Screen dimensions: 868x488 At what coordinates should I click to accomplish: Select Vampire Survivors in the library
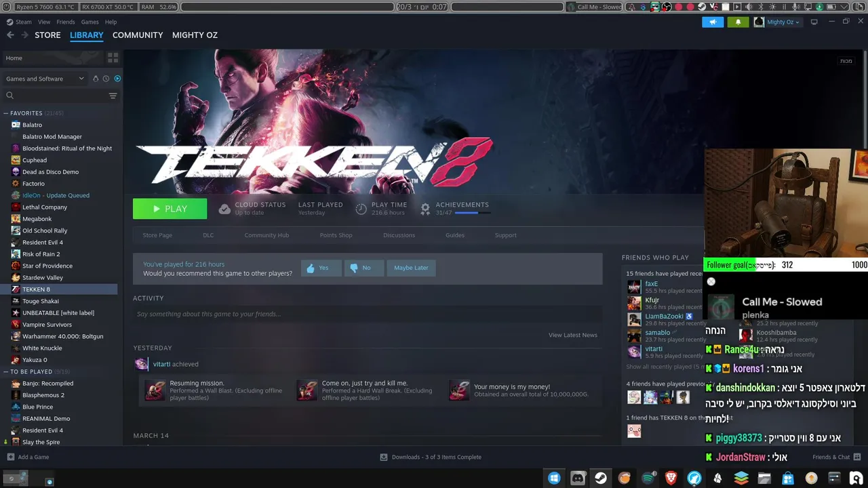(x=47, y=325)
